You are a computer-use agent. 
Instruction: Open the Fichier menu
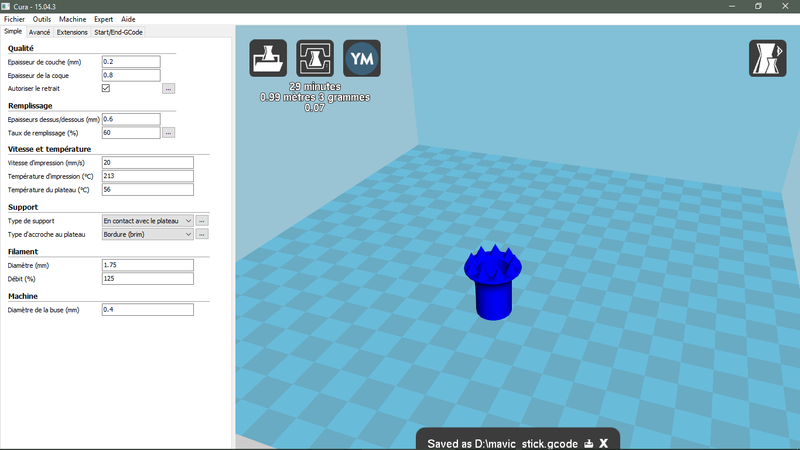point(15,19)
